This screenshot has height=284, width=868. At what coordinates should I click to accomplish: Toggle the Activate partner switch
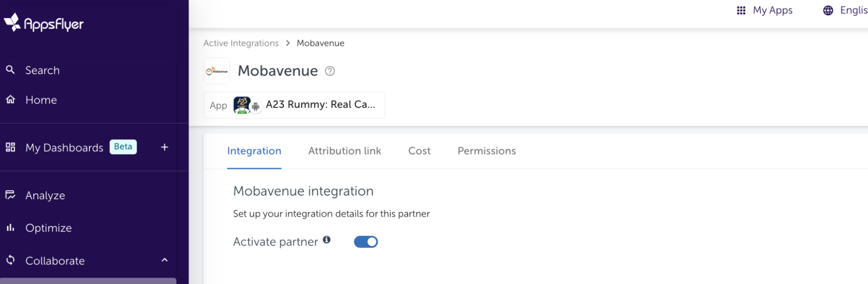[x=366, y=242]
